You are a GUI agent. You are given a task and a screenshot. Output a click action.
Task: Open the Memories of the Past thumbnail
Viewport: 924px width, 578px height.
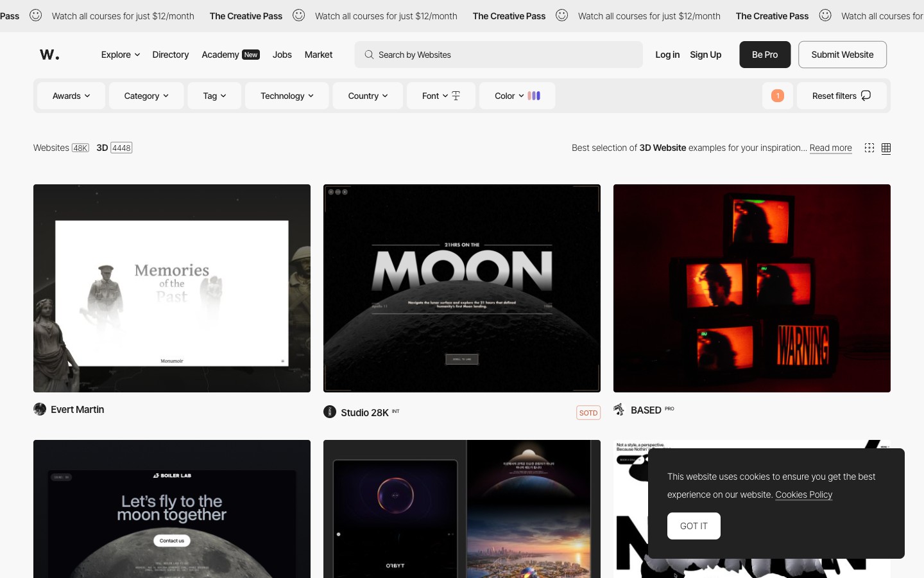point(172,288)
